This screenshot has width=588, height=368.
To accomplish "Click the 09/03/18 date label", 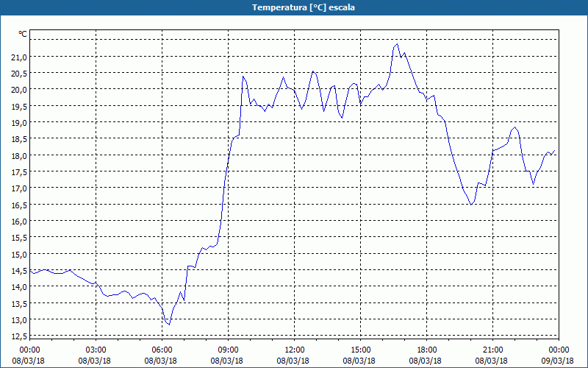I will (558, 361).
